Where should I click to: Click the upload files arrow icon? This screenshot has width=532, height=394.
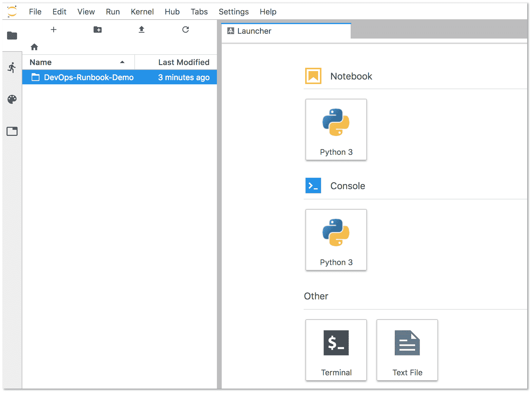pyautogui.click(x=142, y=30)
